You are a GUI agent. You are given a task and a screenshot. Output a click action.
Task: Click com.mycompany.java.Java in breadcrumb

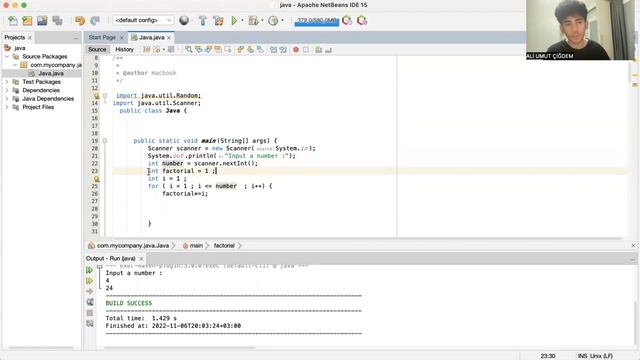coord(133,246)
